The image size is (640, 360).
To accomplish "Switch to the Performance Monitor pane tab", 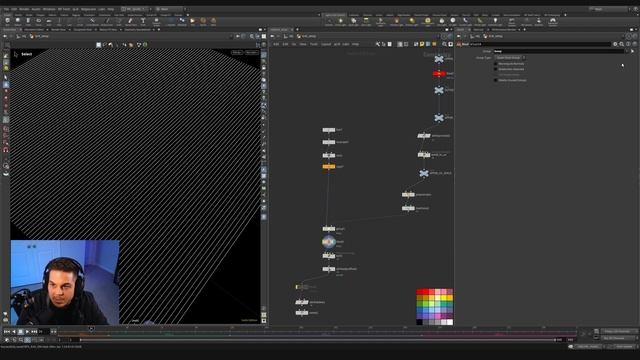I will pos(504,30).
